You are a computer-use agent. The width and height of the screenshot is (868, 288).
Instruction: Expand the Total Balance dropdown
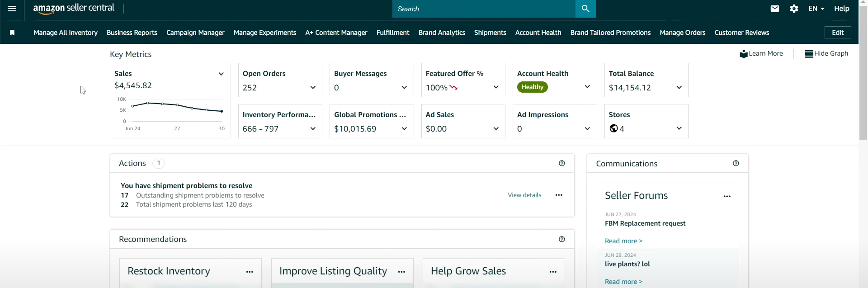[679, 88]
